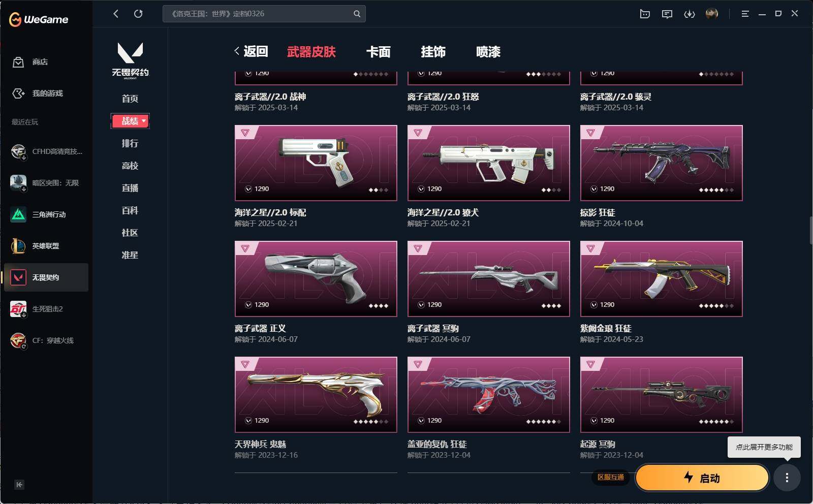Expand the 战绩 dropdown in the side menu
The width and height of the screenshot is (813, 504).
tap(130, 121)
